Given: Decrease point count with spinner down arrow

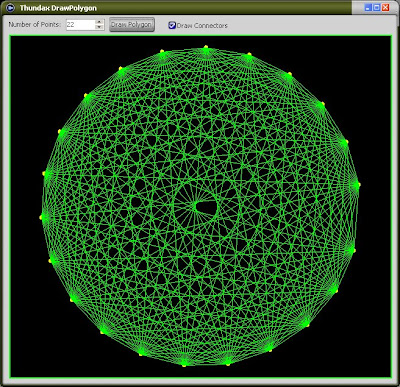Looking at the screenshot, I should tap(99, 27).
